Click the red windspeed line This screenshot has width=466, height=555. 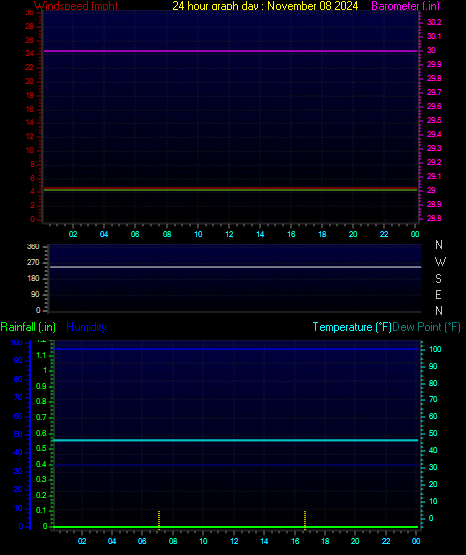coord(230,188)
